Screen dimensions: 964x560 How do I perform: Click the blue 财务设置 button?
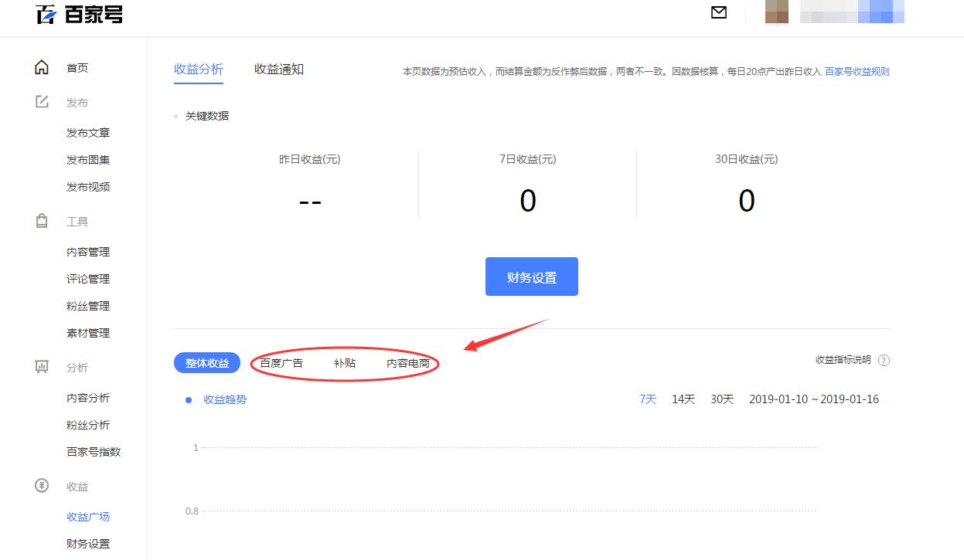531,276
